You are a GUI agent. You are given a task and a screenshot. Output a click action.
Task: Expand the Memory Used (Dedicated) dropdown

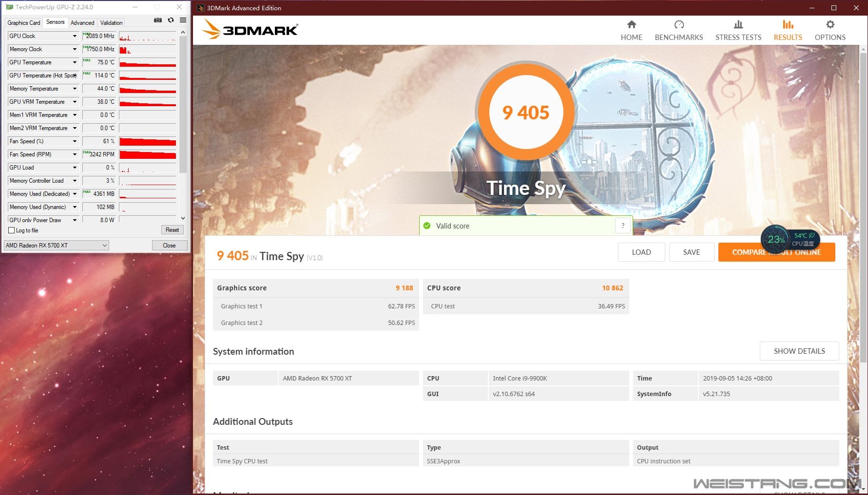[x=75, y=194]
